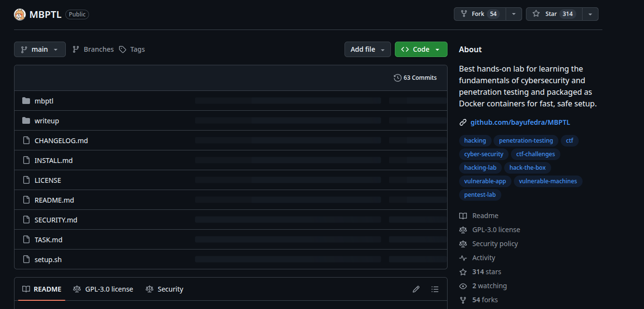Click the Public visibility badge
The image size is (644, 309).
77,15
